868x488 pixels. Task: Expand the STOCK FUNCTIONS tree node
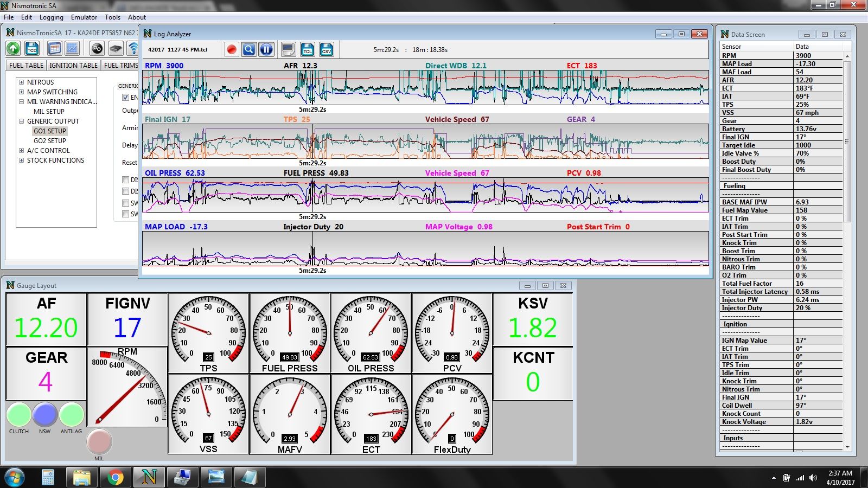pyautogui.click(x=22, y=160)
